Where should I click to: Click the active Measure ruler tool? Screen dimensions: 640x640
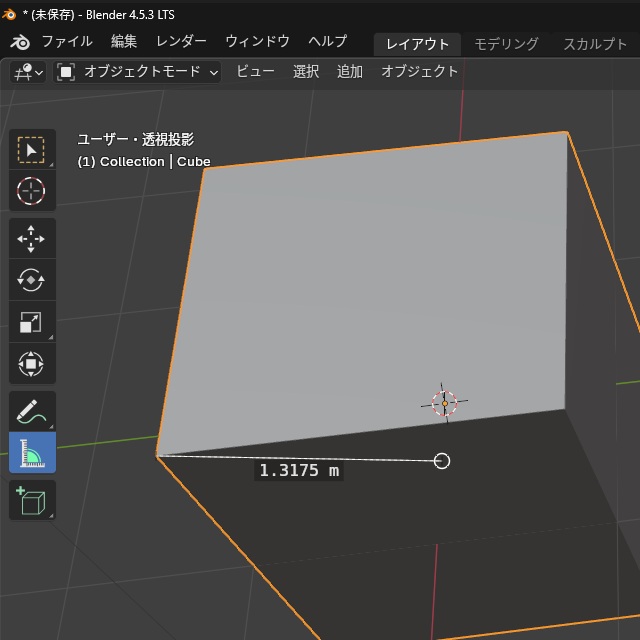[32, 453]
